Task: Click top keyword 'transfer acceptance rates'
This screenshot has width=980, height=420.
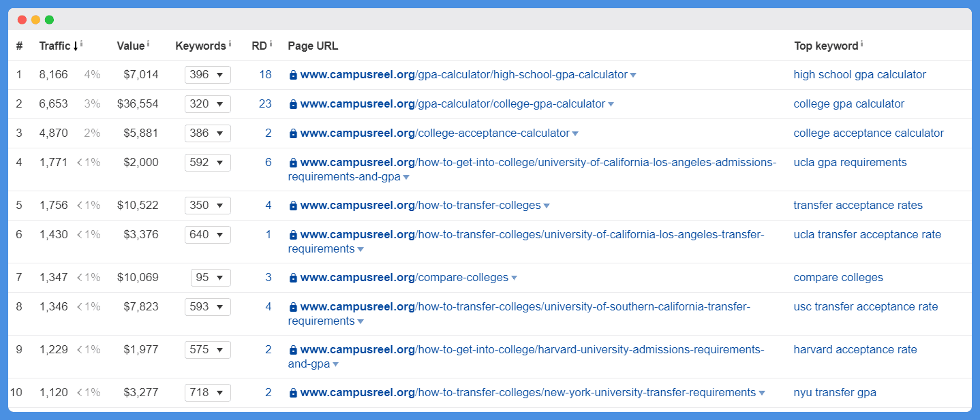Action: (x=858, y=206)
